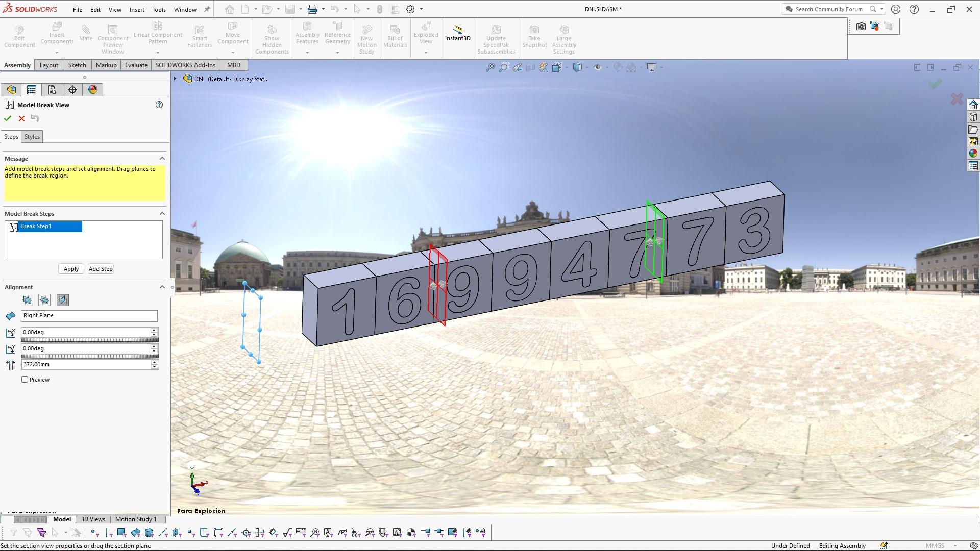Toggle the Preview checkbox

24,380
